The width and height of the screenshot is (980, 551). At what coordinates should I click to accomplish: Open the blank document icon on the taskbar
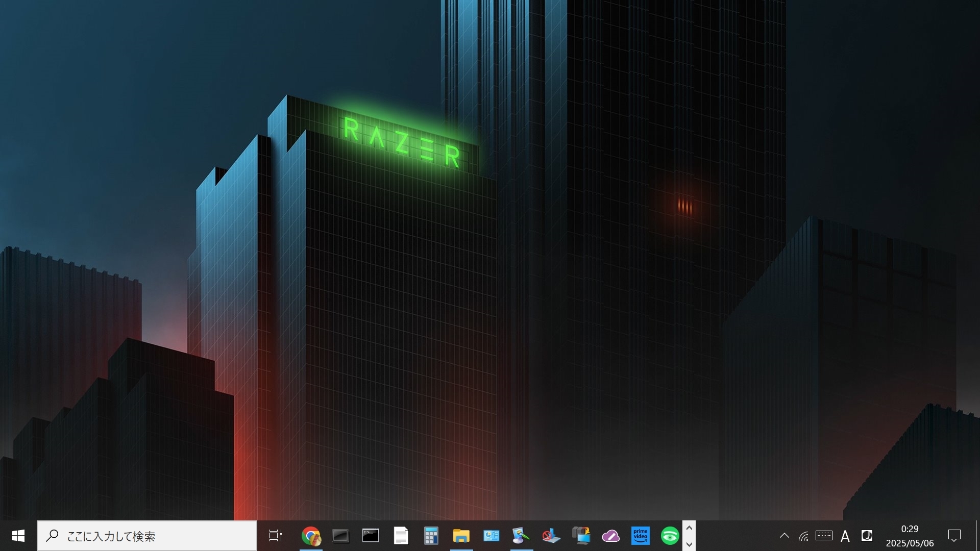pos(401,536)
